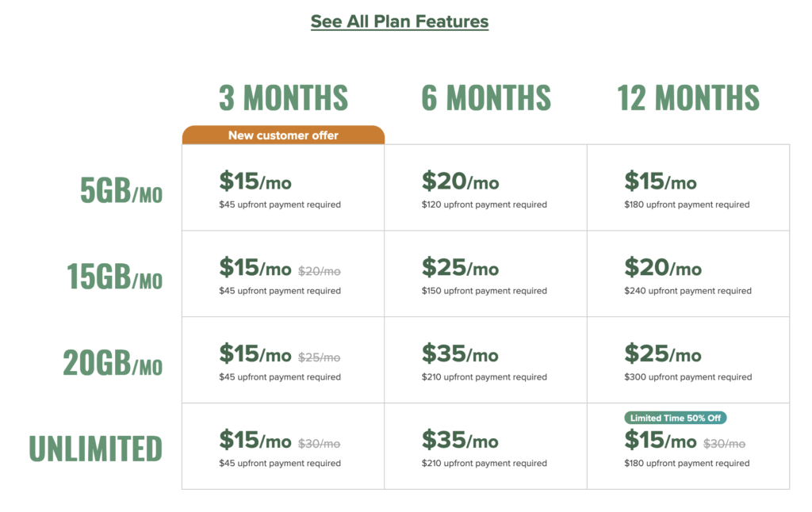Pick the 15GB 12-month $20/mo plan
Viewport: 812px width, 512px height.
point(688,274)
